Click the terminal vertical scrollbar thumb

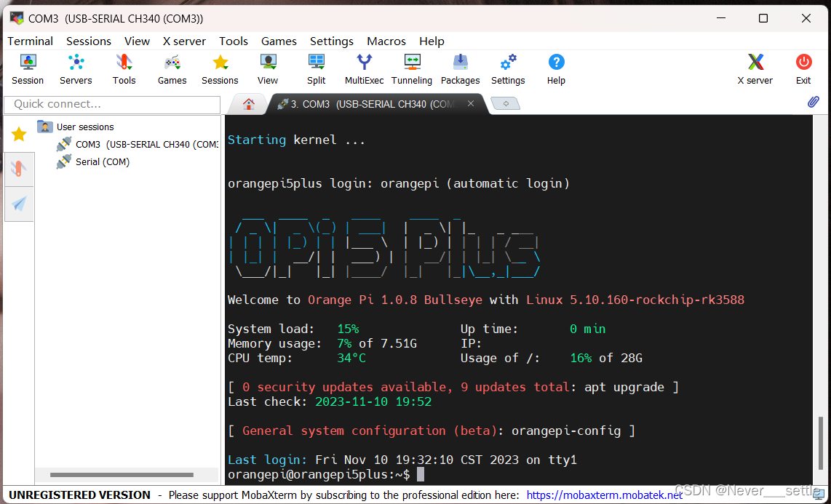pos(819,442)
